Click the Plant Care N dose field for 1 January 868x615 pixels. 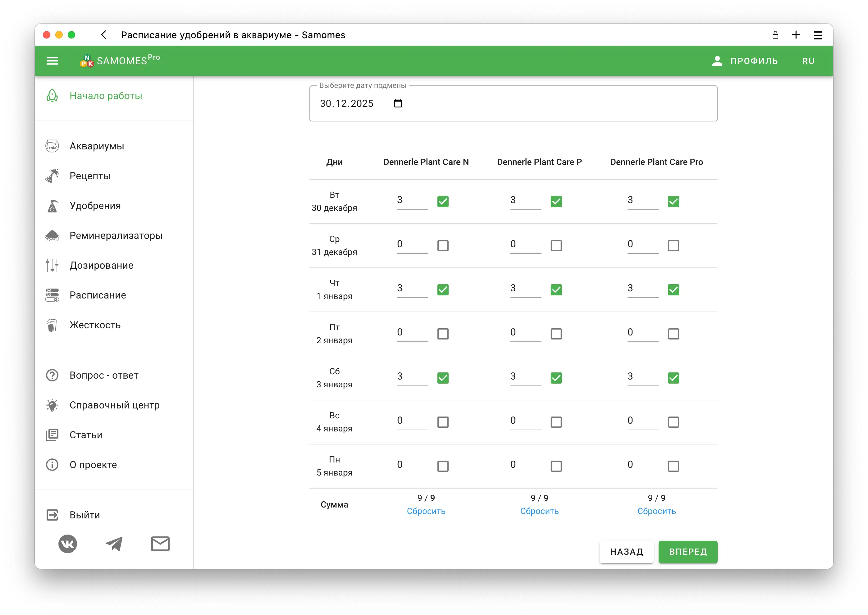click(412, 289)
